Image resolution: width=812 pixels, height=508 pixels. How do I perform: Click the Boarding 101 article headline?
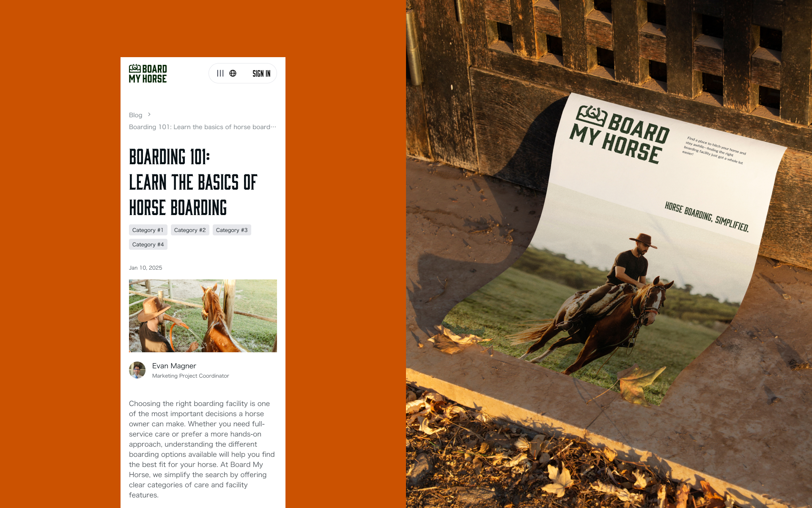tap(193, 182)
